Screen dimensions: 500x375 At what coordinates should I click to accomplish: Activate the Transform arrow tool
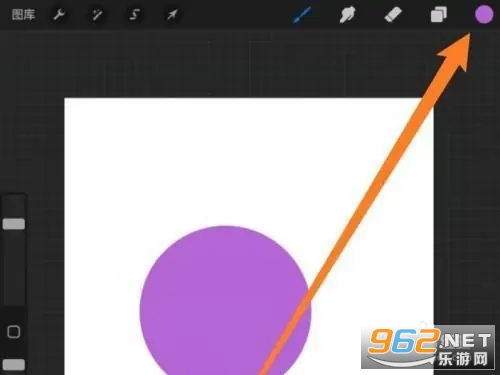[172, 15]
